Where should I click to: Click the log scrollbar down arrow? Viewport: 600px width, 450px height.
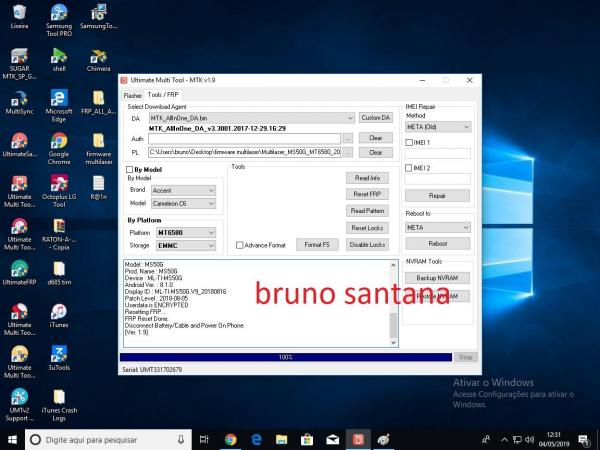[x=393, y=342]
